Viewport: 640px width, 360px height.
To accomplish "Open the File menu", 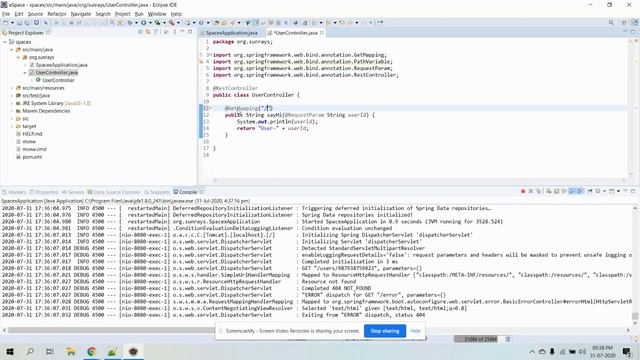I will 6,14.
